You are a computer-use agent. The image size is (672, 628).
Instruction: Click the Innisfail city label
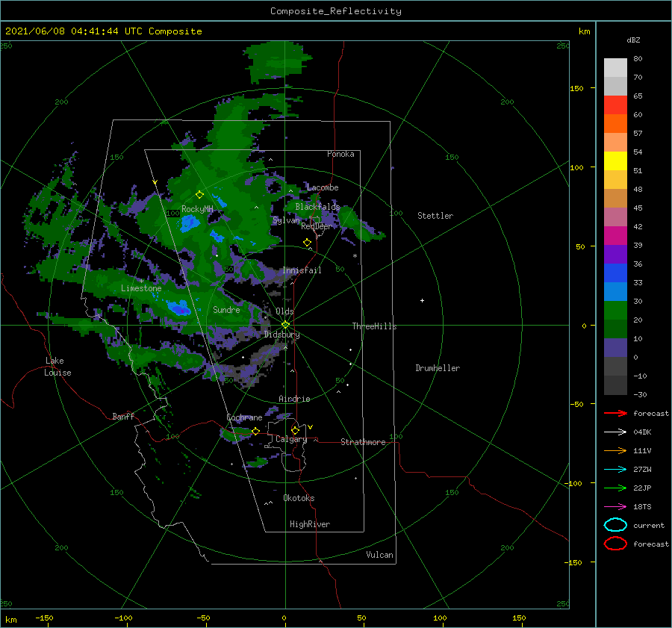(x=302, y=270)
